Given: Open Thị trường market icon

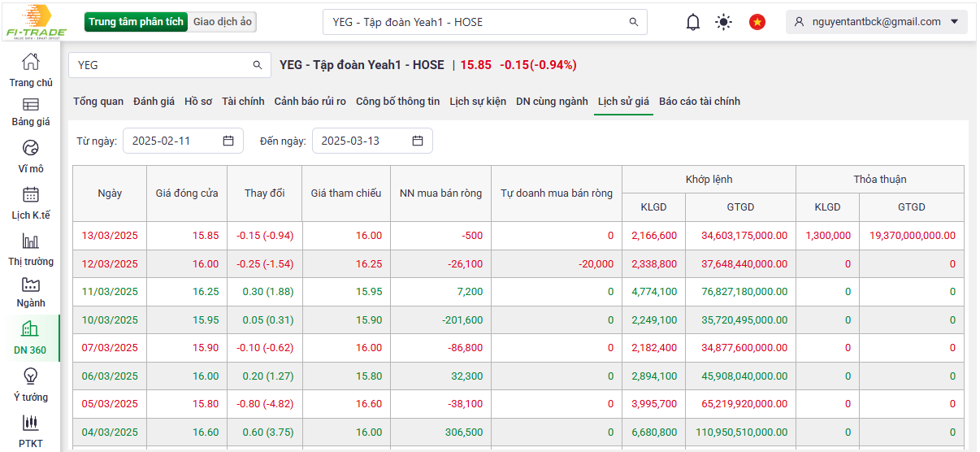Looking at the screenshot, I should coord(30,241).
